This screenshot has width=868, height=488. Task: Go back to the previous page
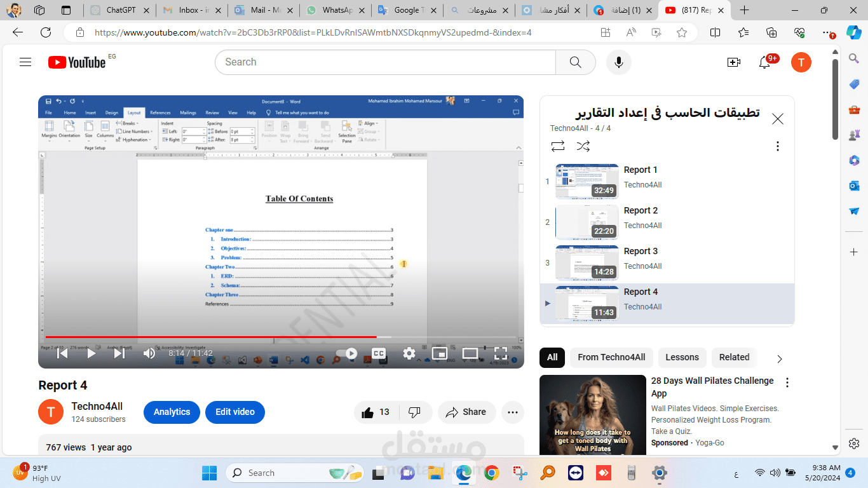click(18, 33)
